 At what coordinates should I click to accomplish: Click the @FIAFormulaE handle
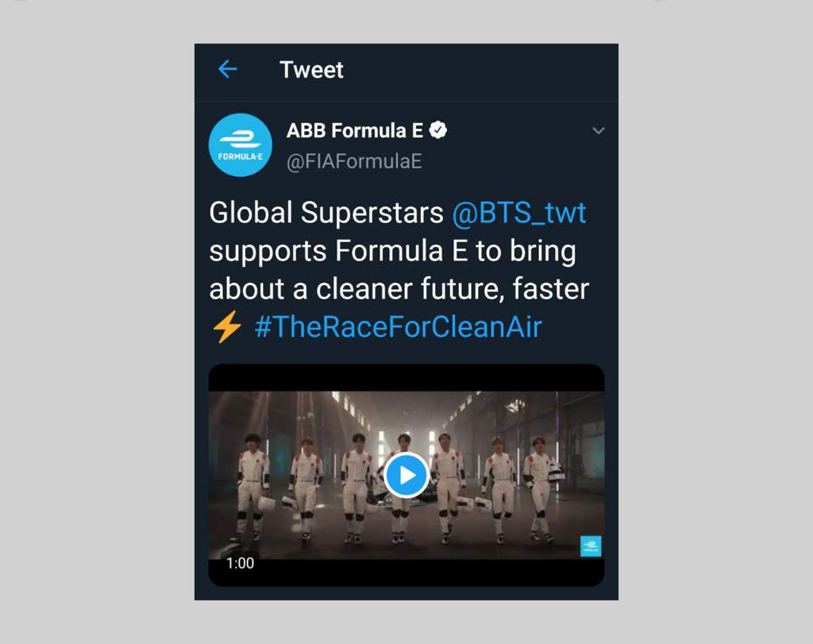coord(354,161)
